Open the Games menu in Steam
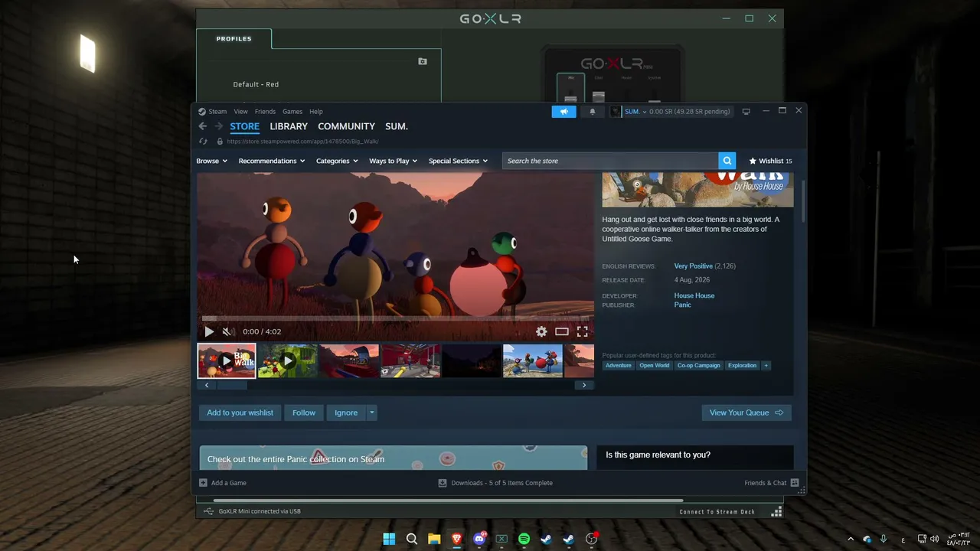 pos(292,112)
